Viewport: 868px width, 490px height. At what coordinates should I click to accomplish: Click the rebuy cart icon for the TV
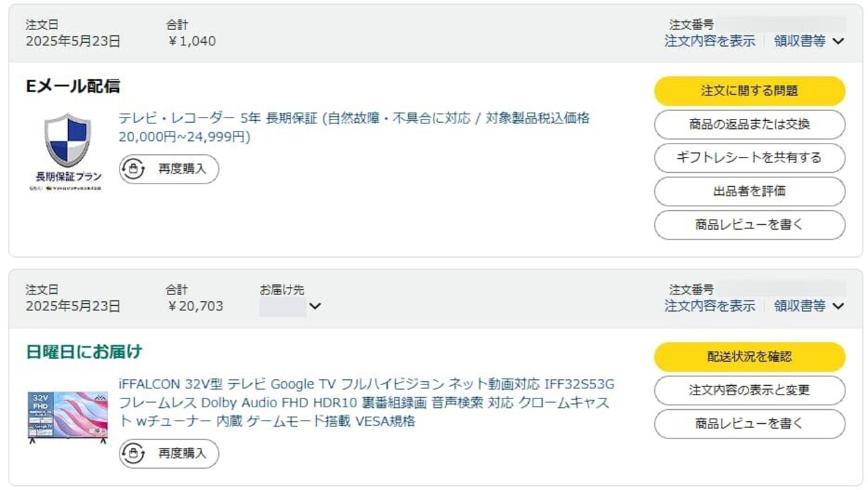134,454
